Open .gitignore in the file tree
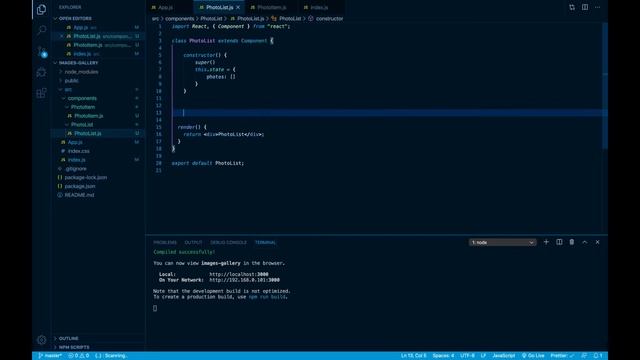The image size is (640, 360). 76,169
